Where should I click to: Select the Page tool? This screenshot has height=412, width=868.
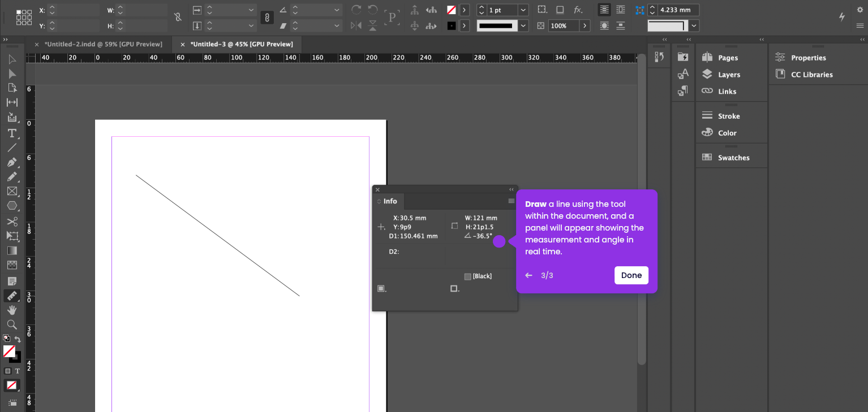(x=12, y=88)
